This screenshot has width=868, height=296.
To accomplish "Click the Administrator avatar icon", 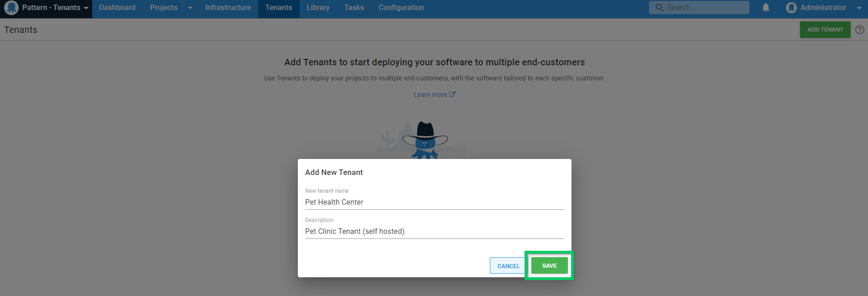I will [791, 8].
